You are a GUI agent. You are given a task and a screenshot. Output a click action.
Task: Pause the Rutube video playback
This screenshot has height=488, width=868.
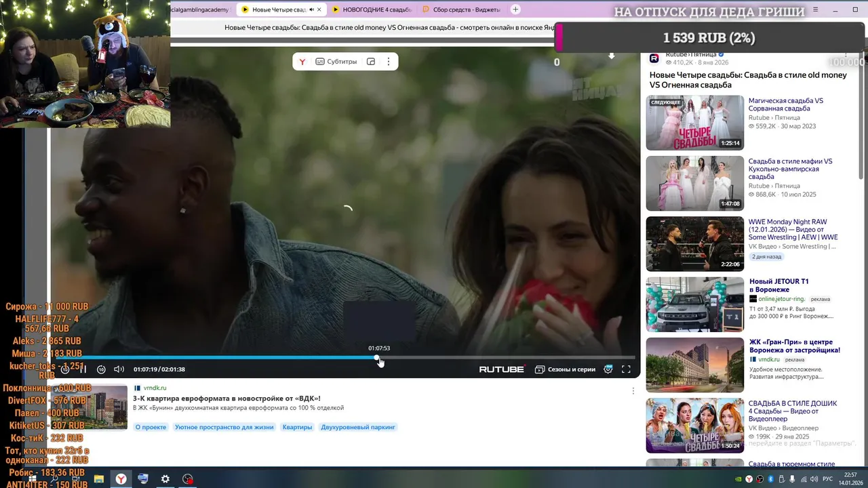[83, 369]
